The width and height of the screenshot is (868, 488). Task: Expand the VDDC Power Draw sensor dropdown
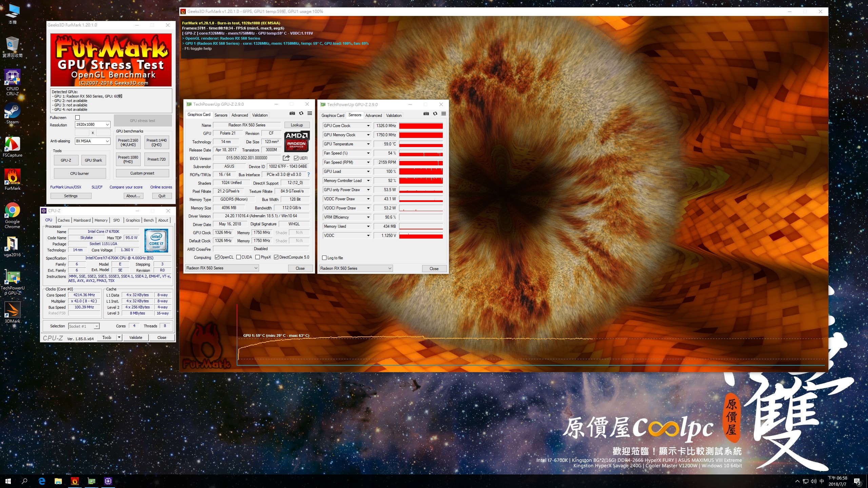pos(368,199)
